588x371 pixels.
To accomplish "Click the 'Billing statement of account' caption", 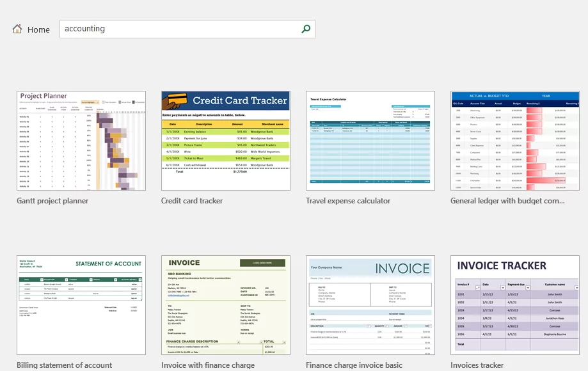I will (x=65, y=365).
